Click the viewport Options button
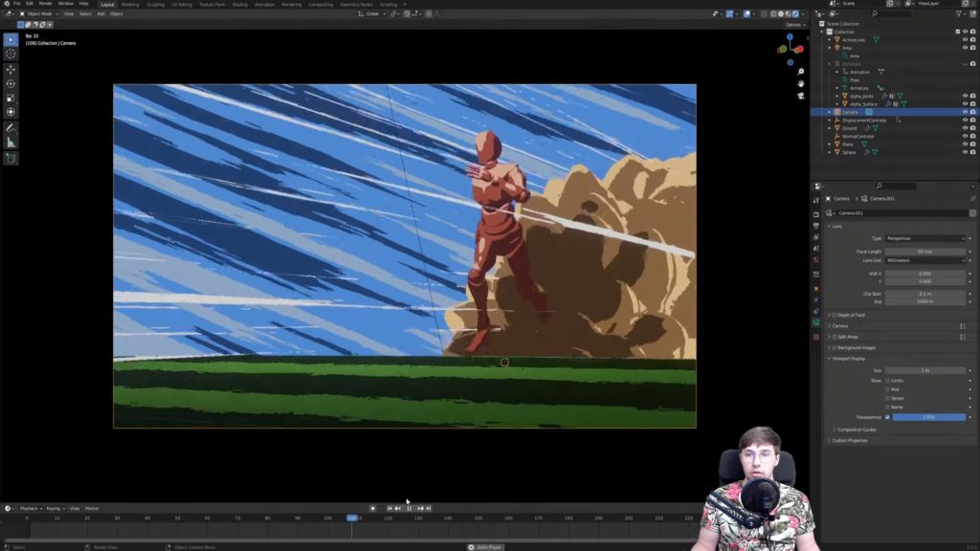The height and width of the screenshot is (551, 980). [x=792, y=25]
